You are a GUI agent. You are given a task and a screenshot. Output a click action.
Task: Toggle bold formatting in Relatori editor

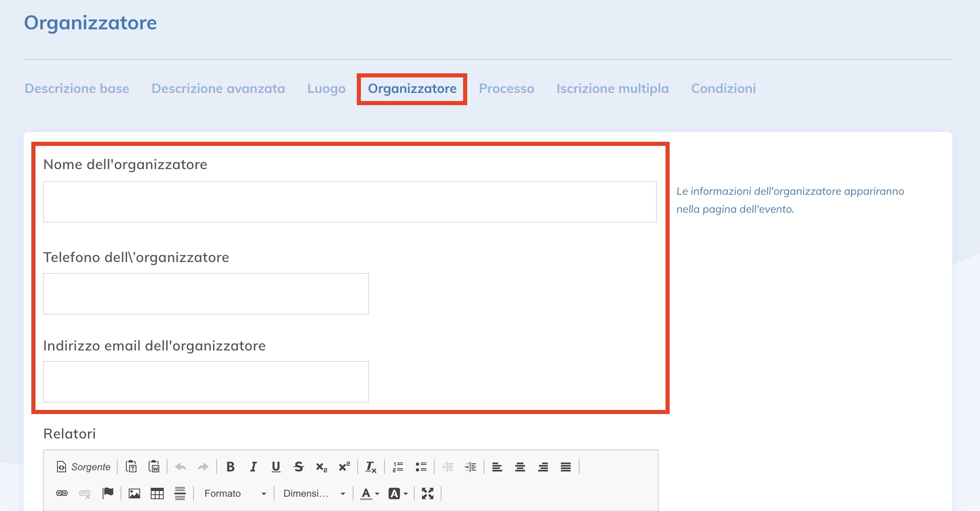[231, 467]
